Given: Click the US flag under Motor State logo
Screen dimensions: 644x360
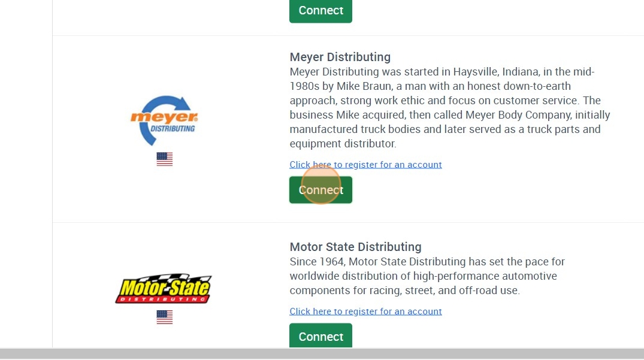Looking at the screenshot, I should (x=165, y=317).
